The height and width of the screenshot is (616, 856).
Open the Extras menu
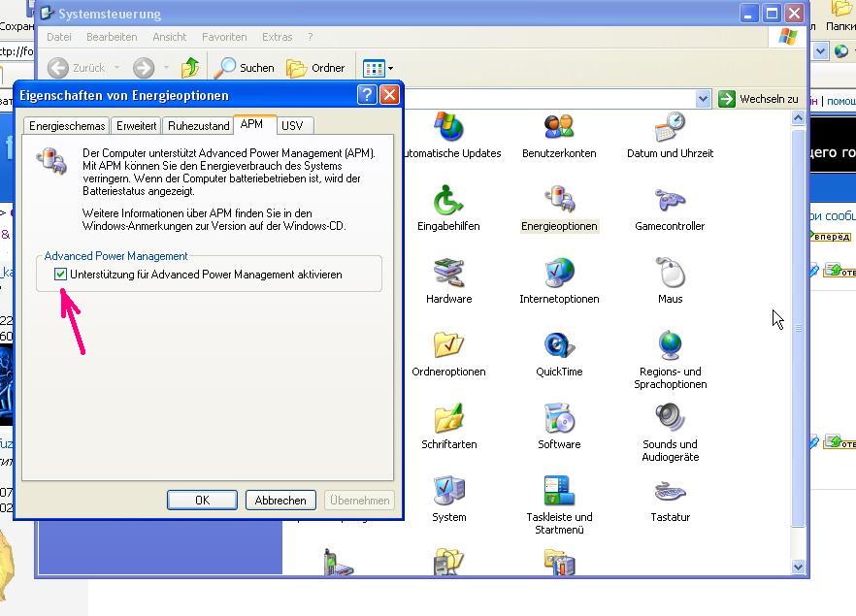coord(277,37)
